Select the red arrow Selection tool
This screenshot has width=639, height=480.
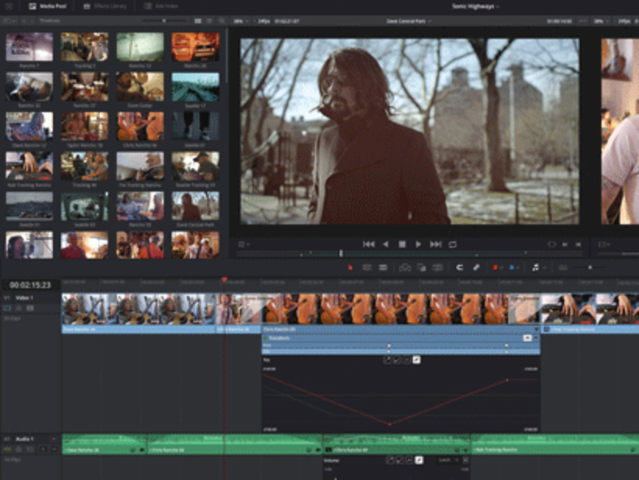(350, 267)
